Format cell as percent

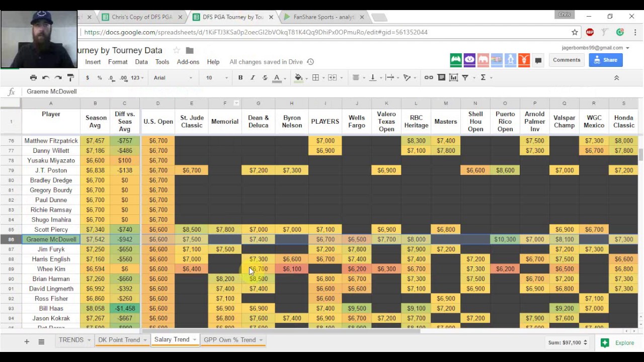click(x=100, y=77)
